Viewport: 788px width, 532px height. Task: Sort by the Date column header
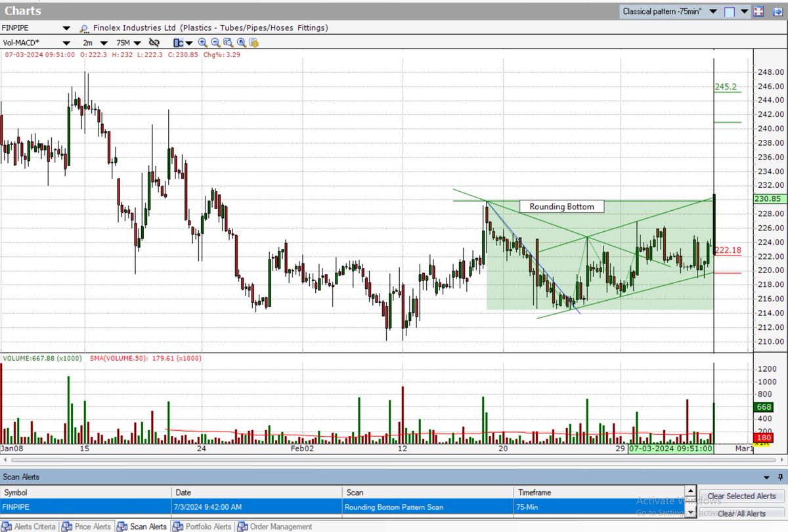[x=257, y=492]
